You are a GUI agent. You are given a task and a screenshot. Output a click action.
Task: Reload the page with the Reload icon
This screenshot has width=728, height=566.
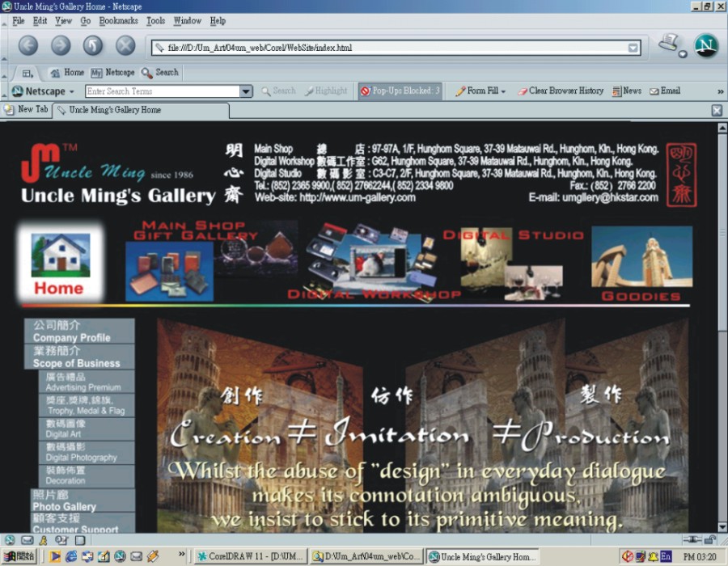pyautogui.click(x=91, y=46)
